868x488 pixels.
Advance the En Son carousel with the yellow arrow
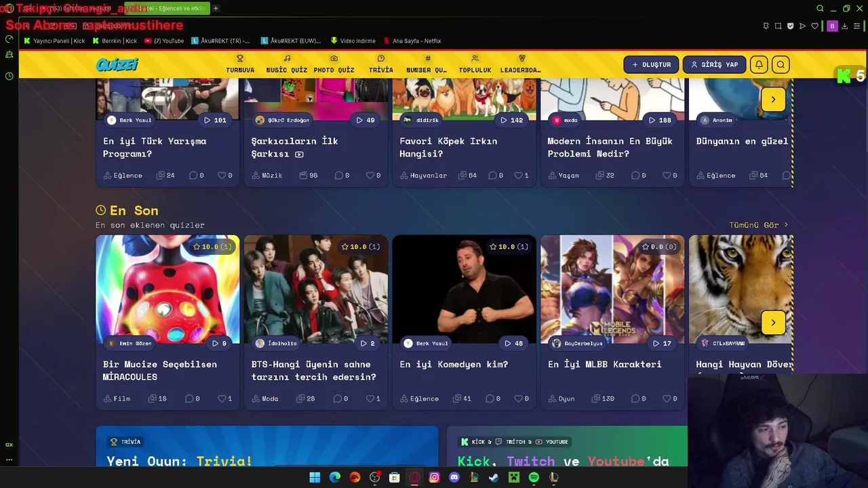click(772, 323)
